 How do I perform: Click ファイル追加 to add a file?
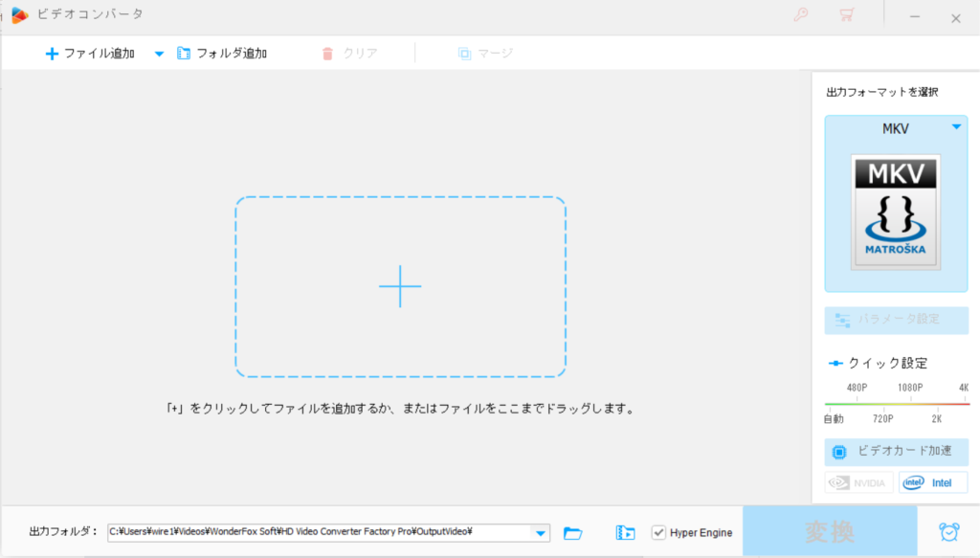[90, 54]
